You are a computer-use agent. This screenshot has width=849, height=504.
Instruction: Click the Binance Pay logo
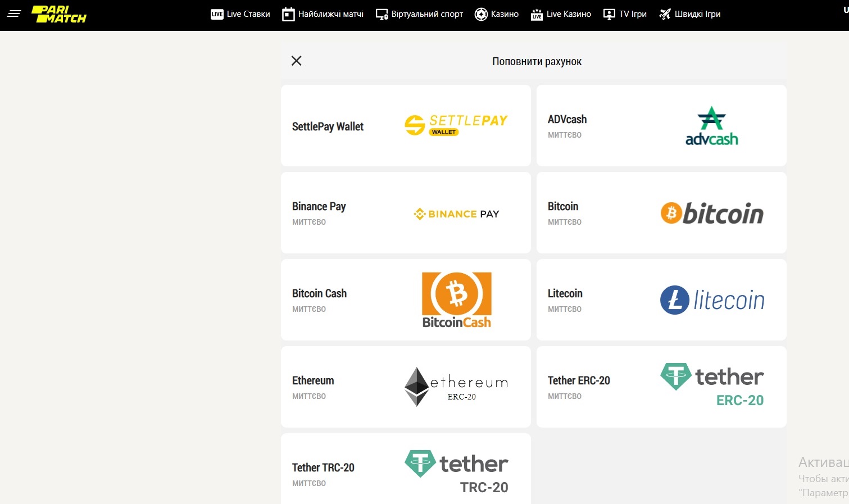coord(456,214)
